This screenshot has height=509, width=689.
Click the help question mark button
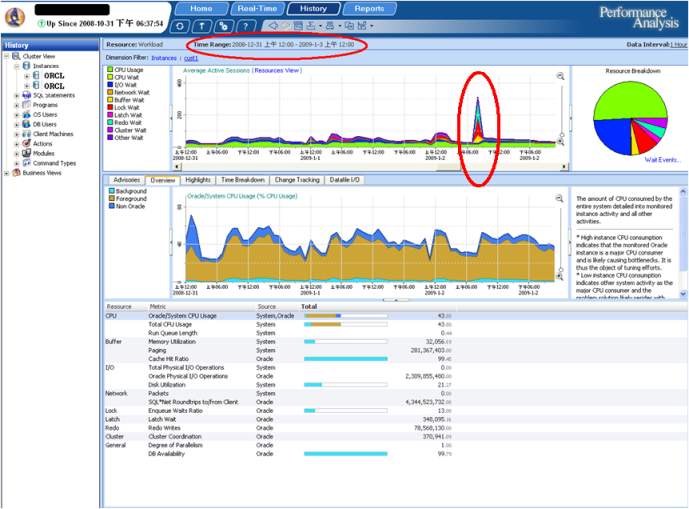coord(247,25)
